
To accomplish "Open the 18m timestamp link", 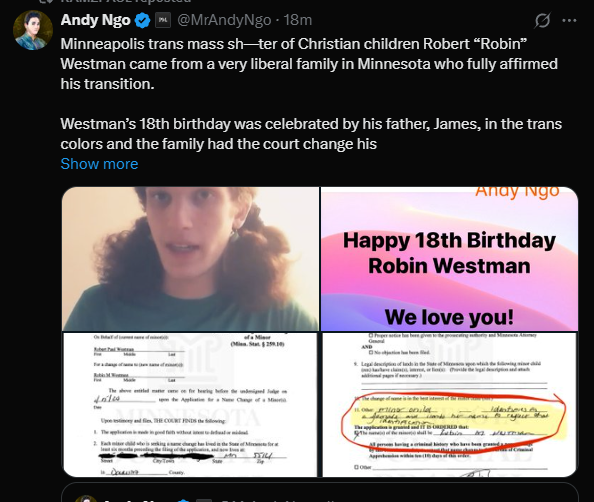I will tap(298, 20).
